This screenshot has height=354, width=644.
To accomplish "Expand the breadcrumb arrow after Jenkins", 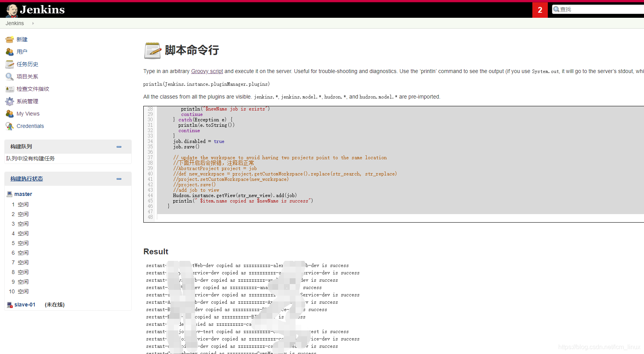I will pyautogui.click(x=33, y=23).
